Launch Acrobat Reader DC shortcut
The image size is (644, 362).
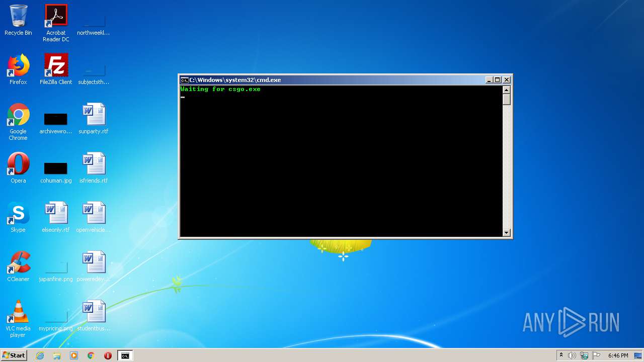(x=56, y=23)
